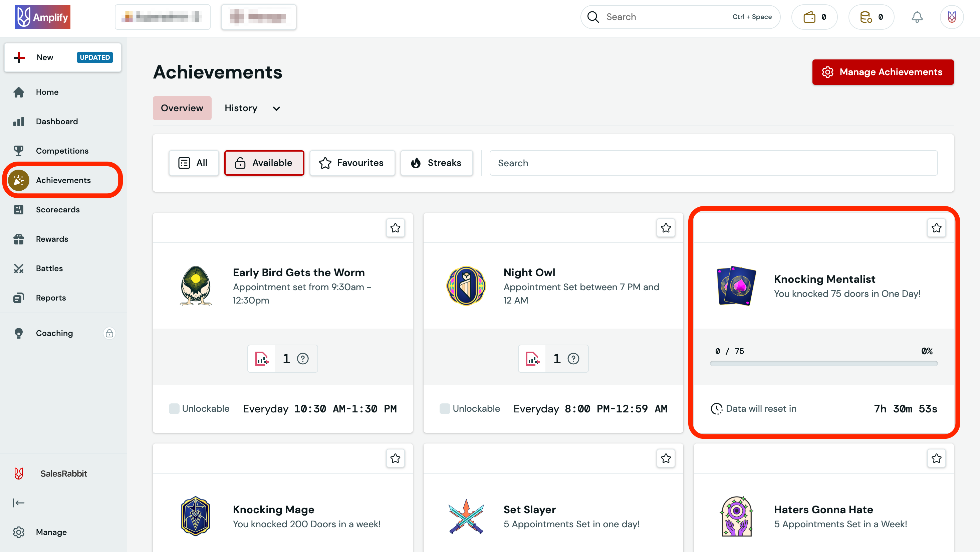Check the Unlockable box on Early Bird card
Screen dimensions: 980x553
coord(174,408)
